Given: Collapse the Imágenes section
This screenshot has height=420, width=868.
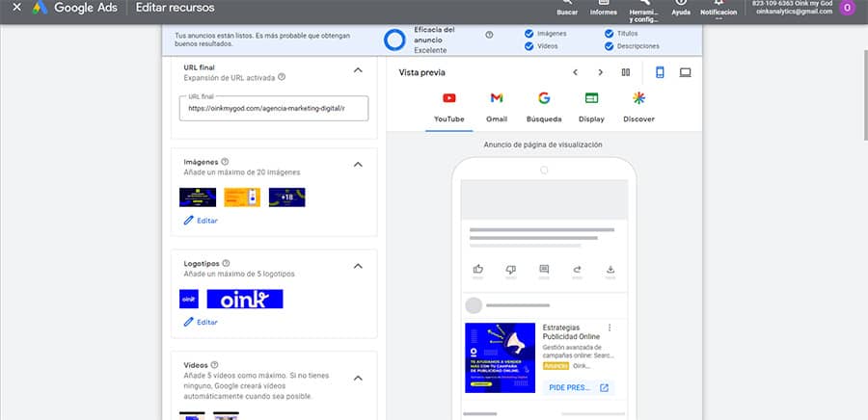Looking at the screenshot, I should (358, 164).
